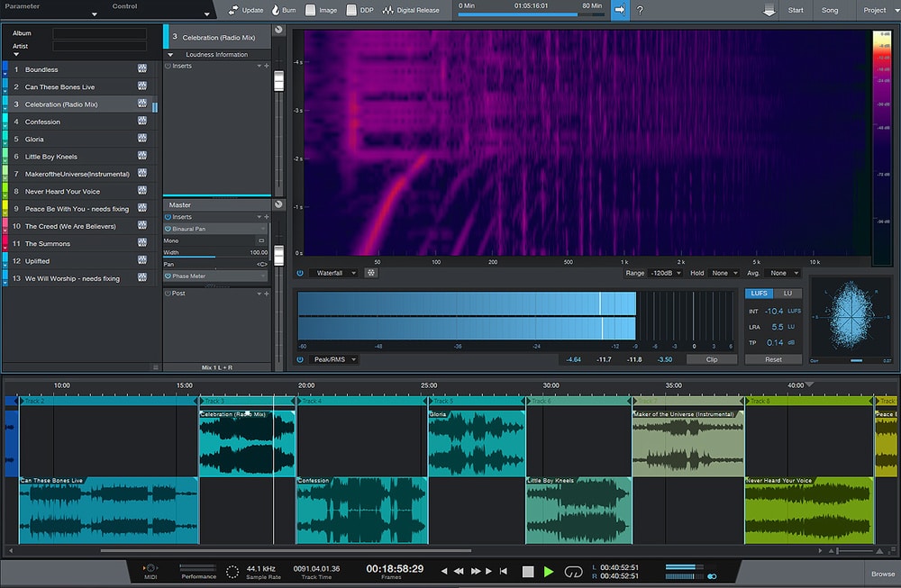Bypass the Binaural Pan plugin

pos(168,229)
